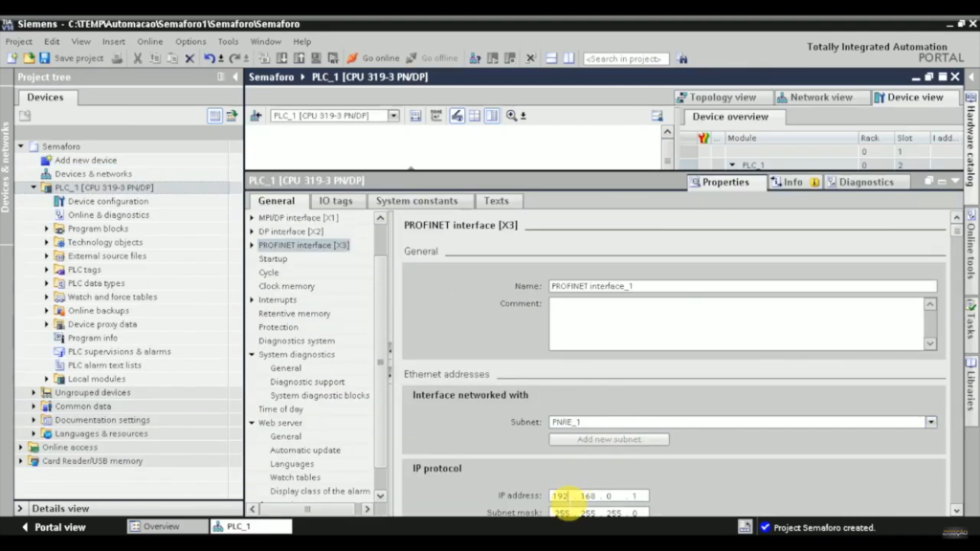The width and height of the screenshot is (980, 551).
Task: Open the Info inspector tab
Action: pos(794,182)
